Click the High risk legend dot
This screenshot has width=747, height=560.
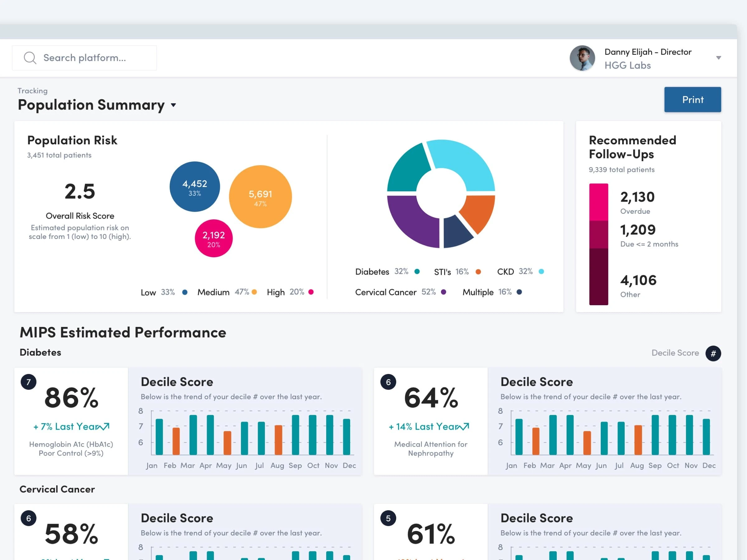(x=311, y=292)
